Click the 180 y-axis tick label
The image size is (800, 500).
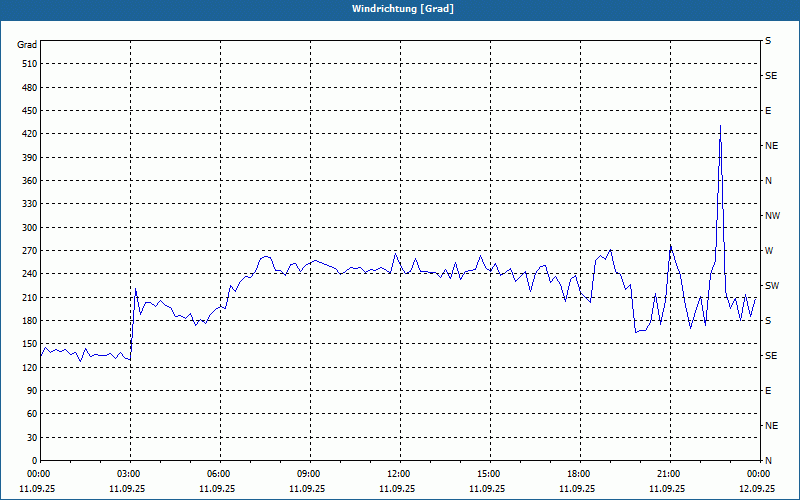[x=30, y=321]
